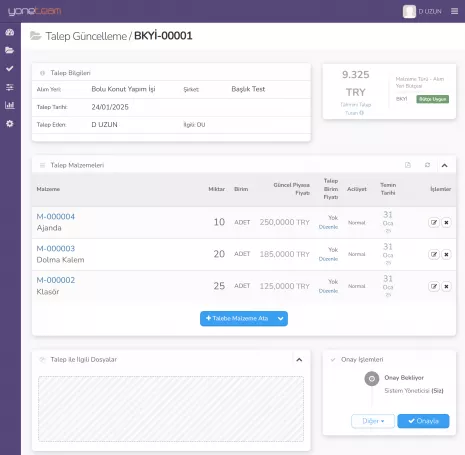The image size is (465, 455).
Task: Click the Sistem Yöneticisi (Siz) approver text
Action: click(414, 391)
